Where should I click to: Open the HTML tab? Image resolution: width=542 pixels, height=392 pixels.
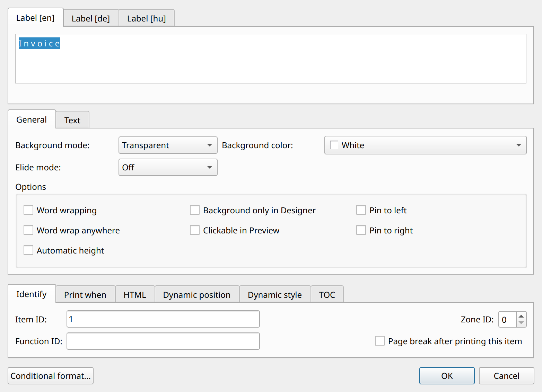[135, 295]
